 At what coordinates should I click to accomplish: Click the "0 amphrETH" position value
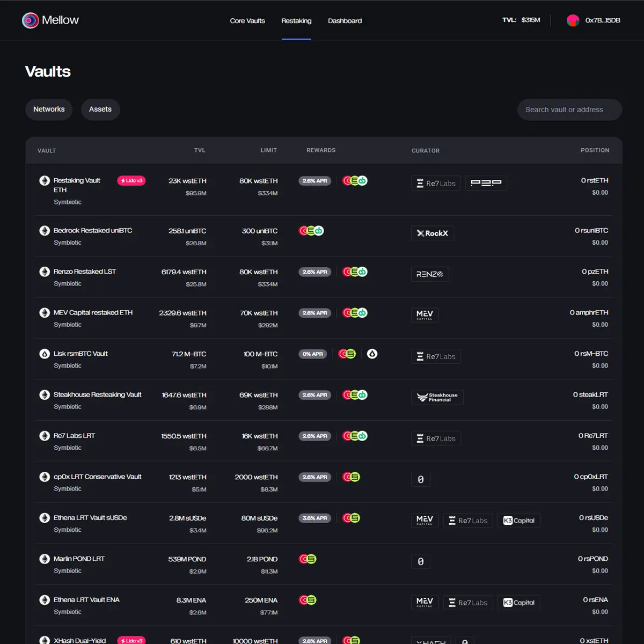tap(589, 313)
